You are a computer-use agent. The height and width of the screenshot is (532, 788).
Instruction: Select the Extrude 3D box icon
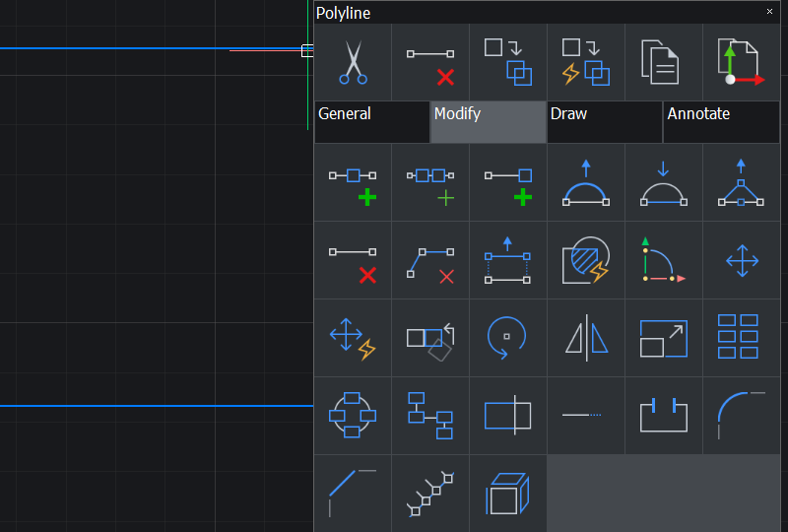[507, 493]
